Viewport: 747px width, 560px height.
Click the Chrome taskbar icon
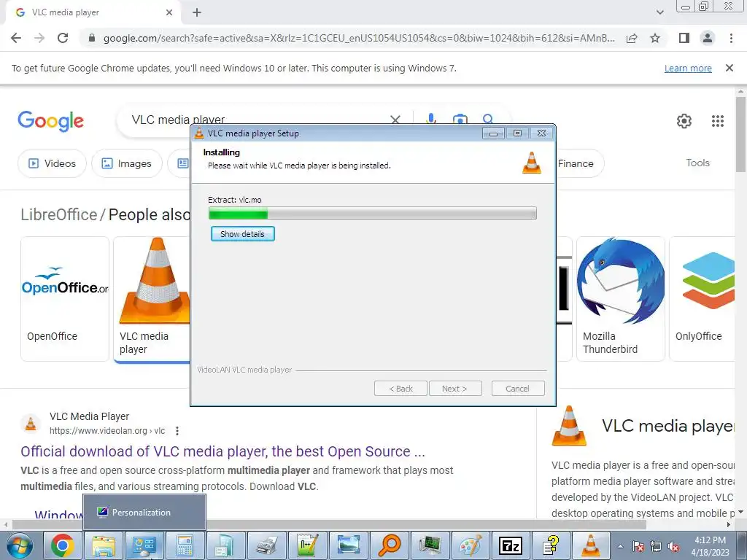(63, 545)
